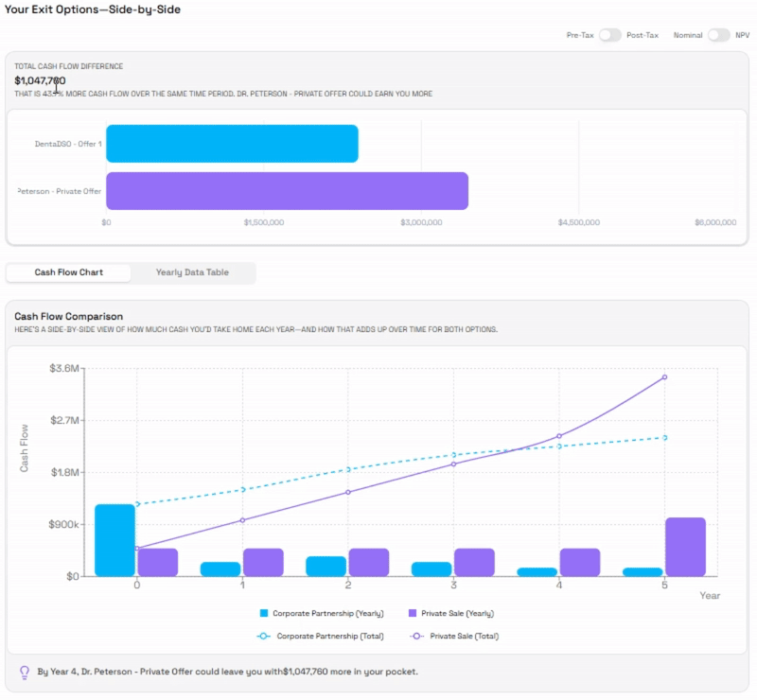Click the year 1 Private Sale yearly bar
The width and height of the screenshot is (757, 700).
tap(263, 563)
